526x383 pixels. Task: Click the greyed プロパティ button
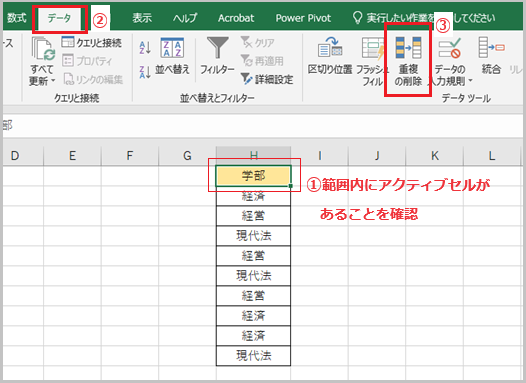[x=87, y=61]
